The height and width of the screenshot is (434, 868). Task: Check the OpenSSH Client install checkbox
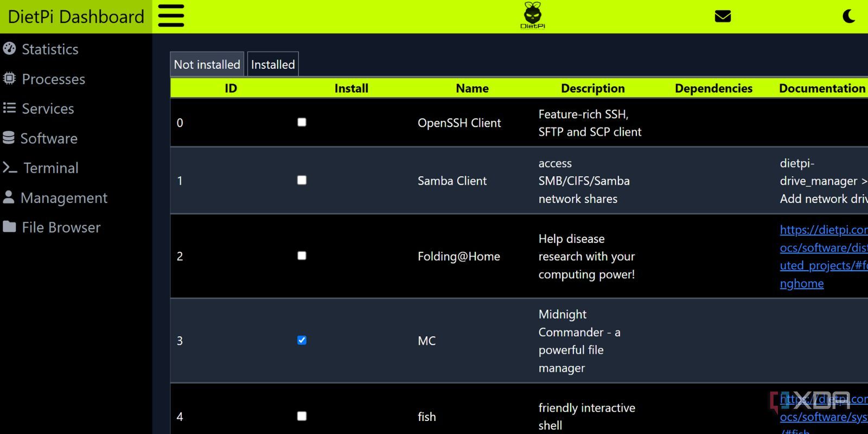coord(302,122)
